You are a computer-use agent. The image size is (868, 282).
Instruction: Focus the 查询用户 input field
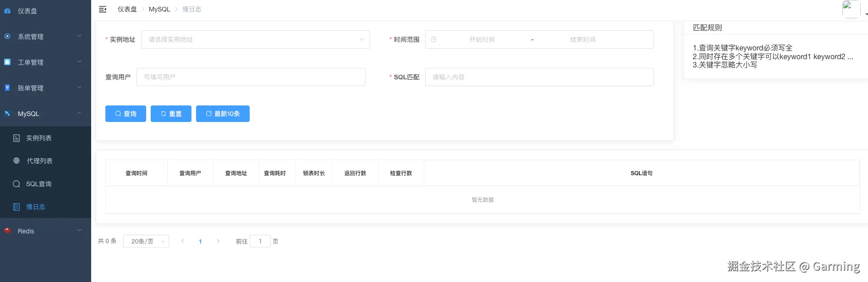click(251, 77)
